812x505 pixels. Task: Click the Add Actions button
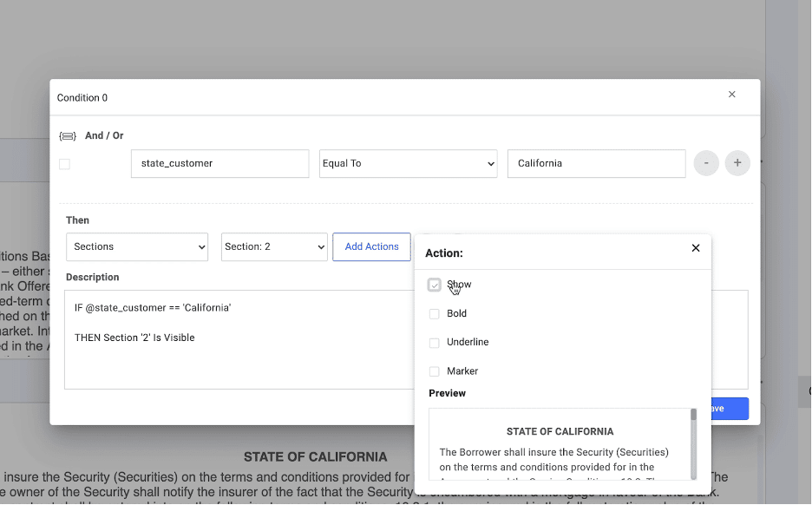(371, 247)
